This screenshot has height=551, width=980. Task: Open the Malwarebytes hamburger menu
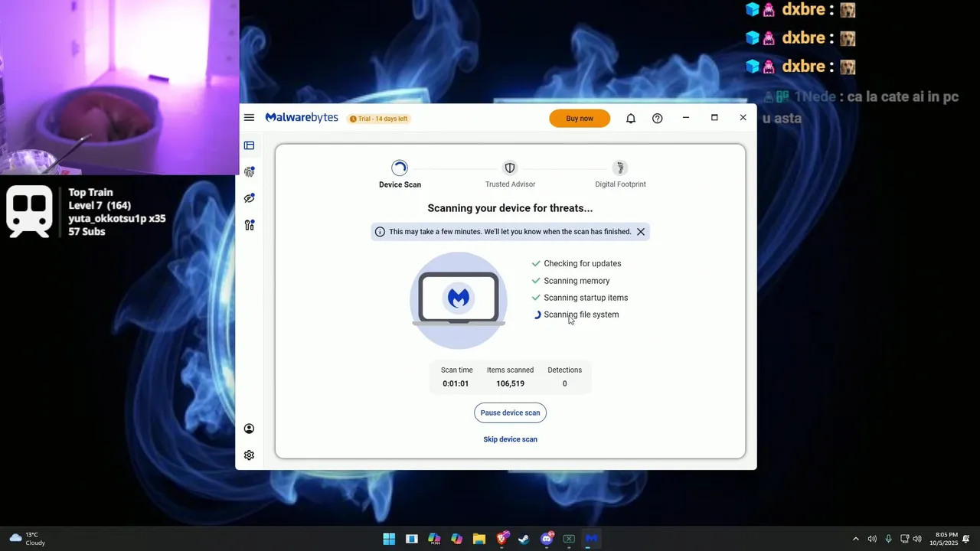(249, 118)
